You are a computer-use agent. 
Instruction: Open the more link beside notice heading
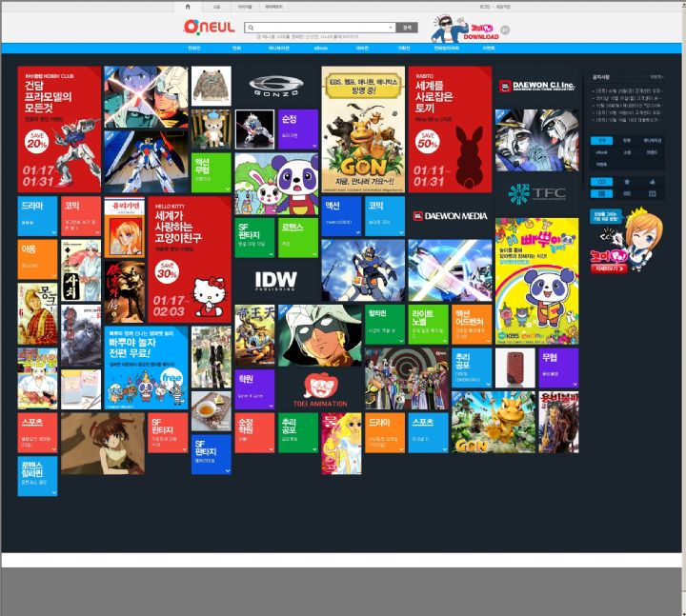tap(656, 77)
